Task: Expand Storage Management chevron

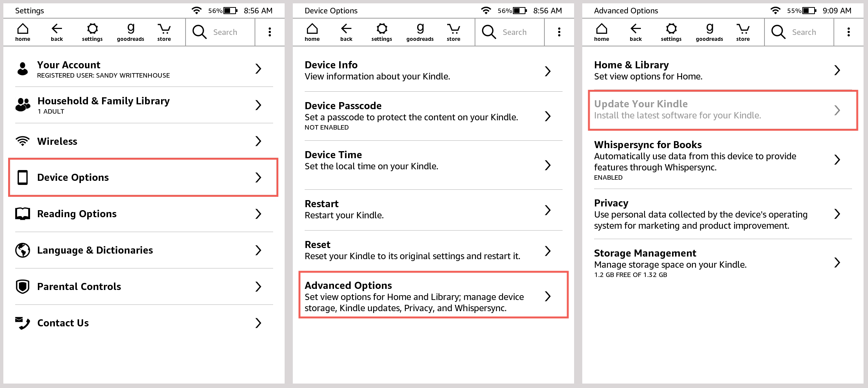Action: 837,263
